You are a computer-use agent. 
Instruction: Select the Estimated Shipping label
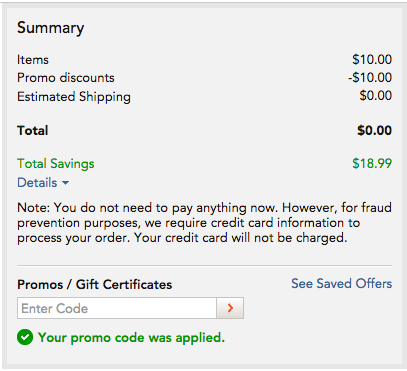(x=74, y=97)
